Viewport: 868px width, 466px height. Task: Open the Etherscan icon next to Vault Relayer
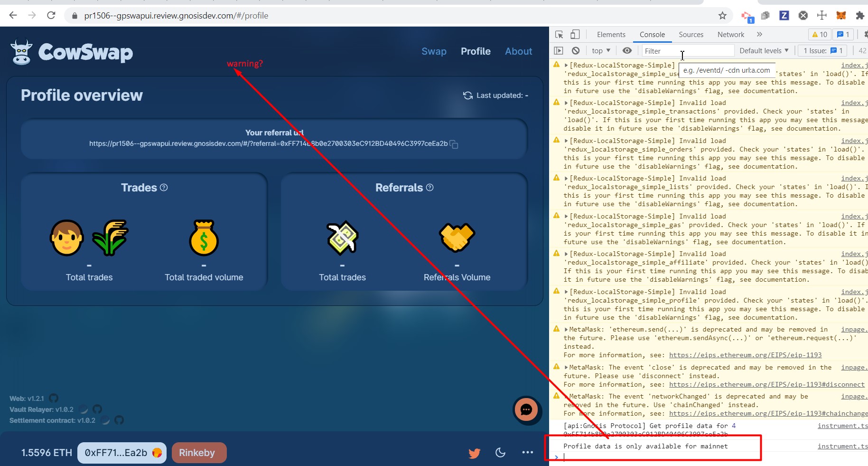84,409
